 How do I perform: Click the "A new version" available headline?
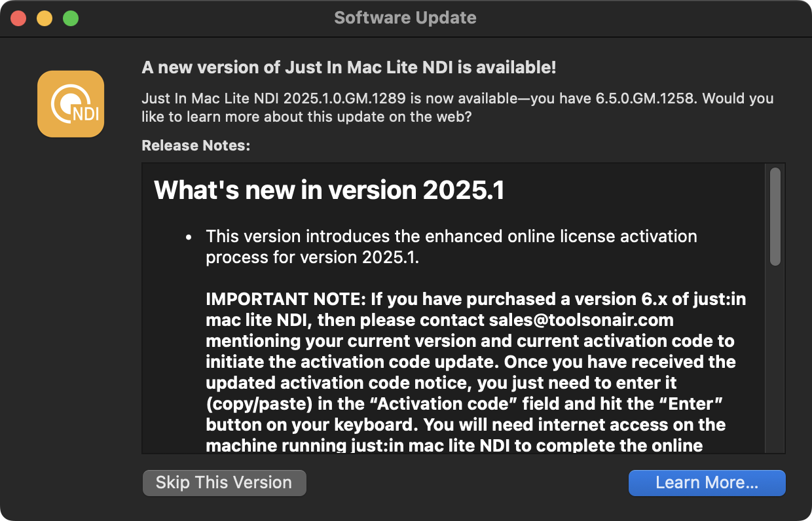349,67
